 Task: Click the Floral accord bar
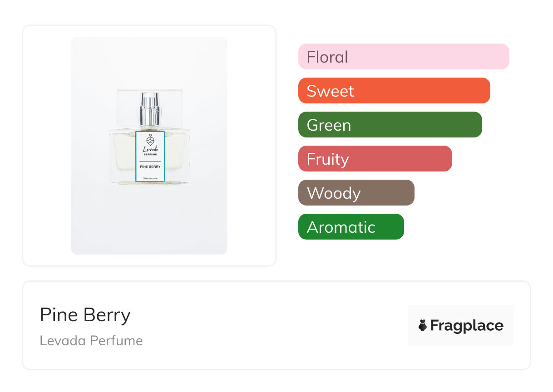click(x=403, y=57)
